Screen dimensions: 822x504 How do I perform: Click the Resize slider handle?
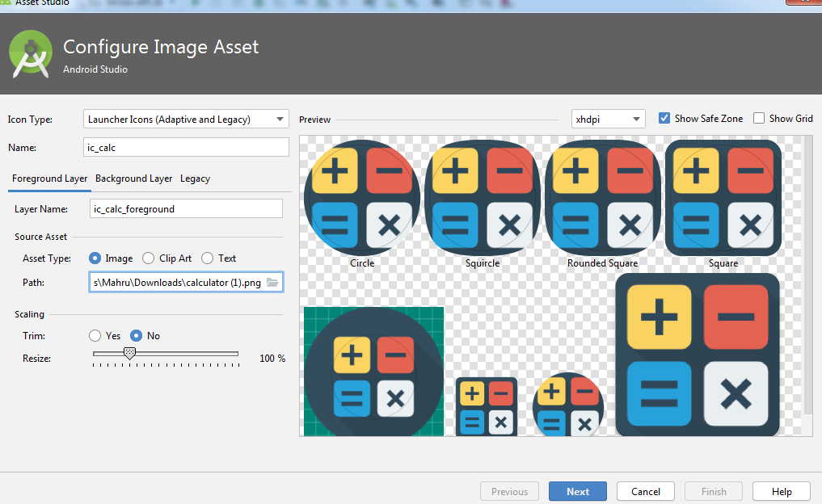129,353
